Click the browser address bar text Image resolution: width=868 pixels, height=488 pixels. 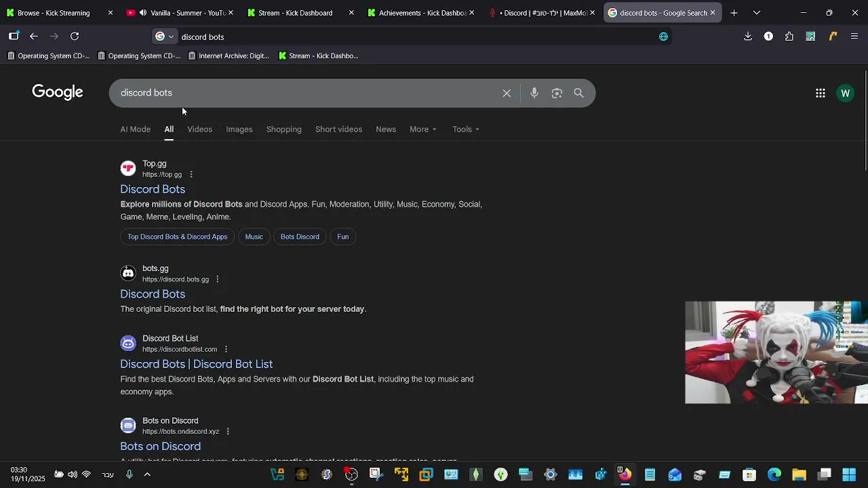pos(203,37)
